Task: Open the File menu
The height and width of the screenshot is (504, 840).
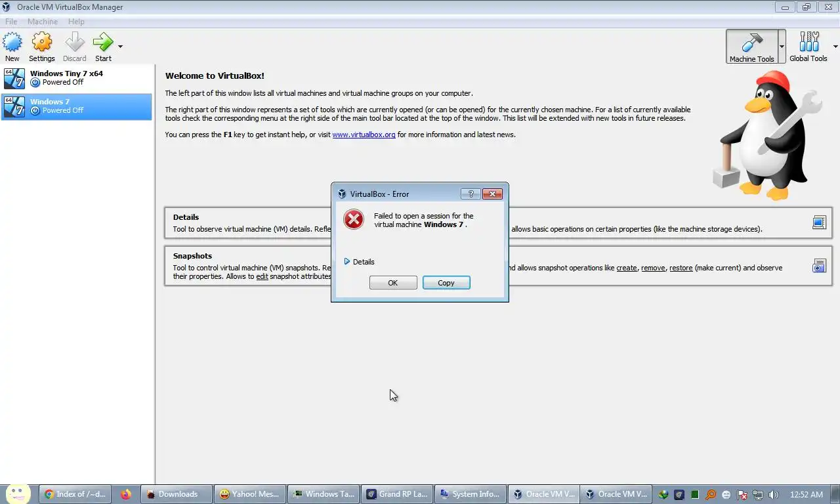Action: (x=11, y=22)
